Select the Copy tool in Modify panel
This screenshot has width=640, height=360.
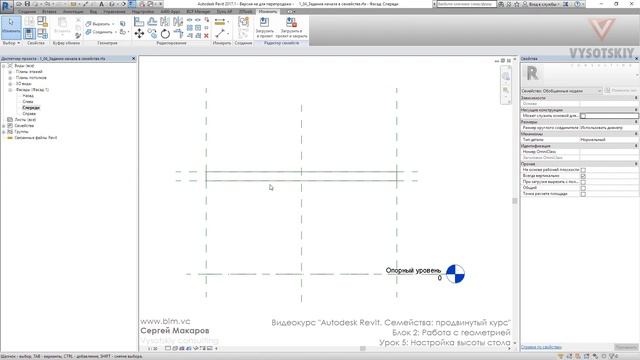click(152, 33)
